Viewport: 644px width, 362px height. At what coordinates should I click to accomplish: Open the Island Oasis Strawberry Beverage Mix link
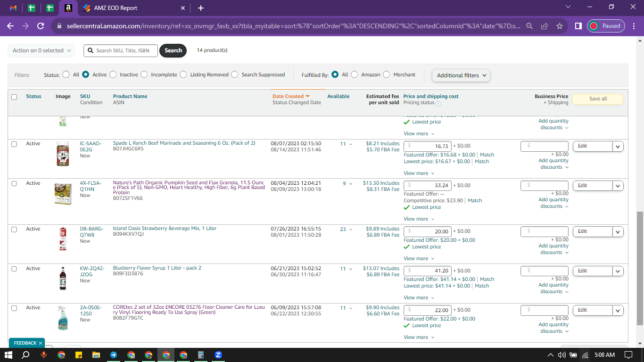pyautogui.click(x=165, y=229)
